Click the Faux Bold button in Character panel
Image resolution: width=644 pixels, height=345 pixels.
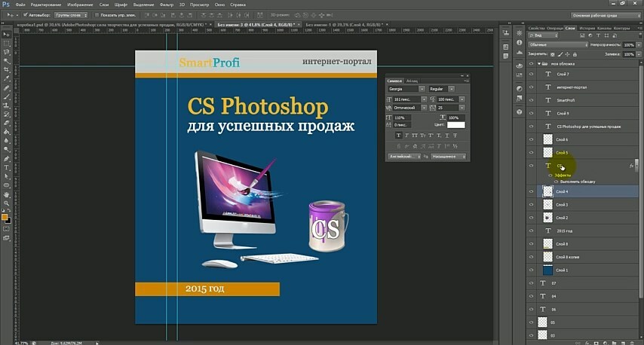399,136
